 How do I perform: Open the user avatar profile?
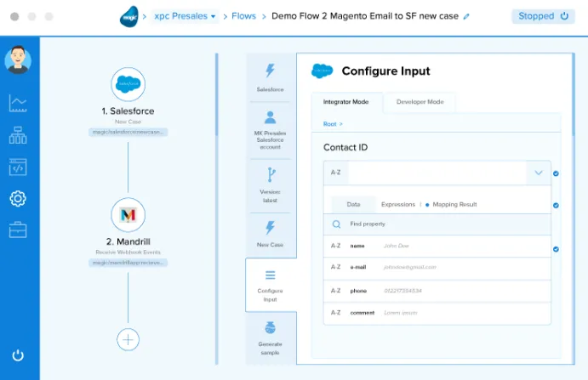click(18, 60)
